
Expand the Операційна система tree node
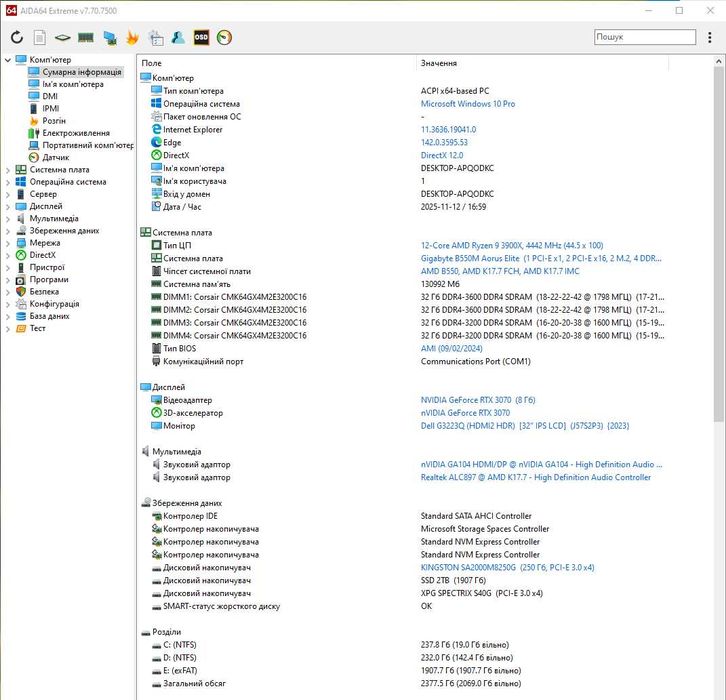click(7, 182)
